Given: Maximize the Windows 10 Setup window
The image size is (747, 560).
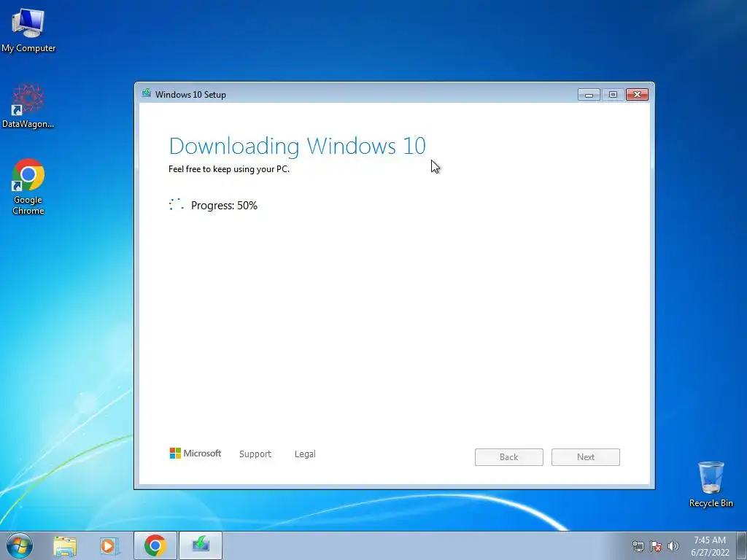Looking at the screenshot, I should click(613, 95).
